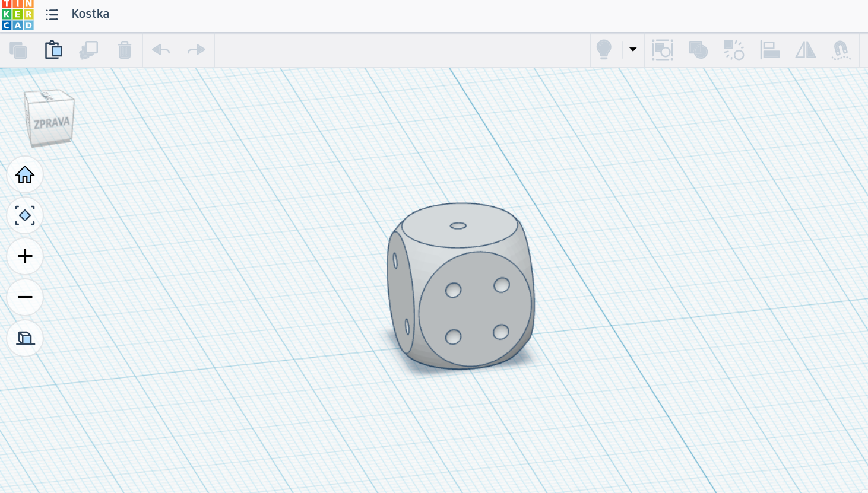Viewport: 868px width, 493px height.
Task: Click the ZPRAVA view cube face
Action: tap(52, 123)
